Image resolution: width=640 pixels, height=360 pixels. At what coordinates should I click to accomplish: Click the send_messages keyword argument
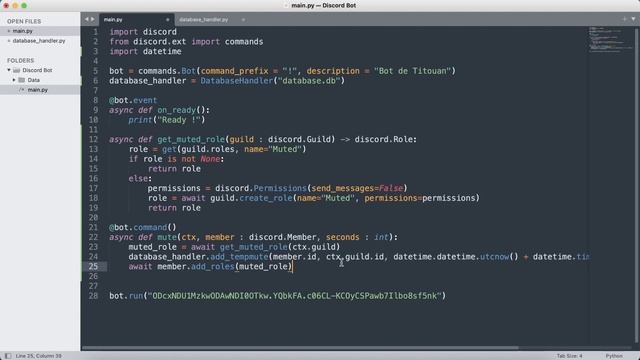342,189
